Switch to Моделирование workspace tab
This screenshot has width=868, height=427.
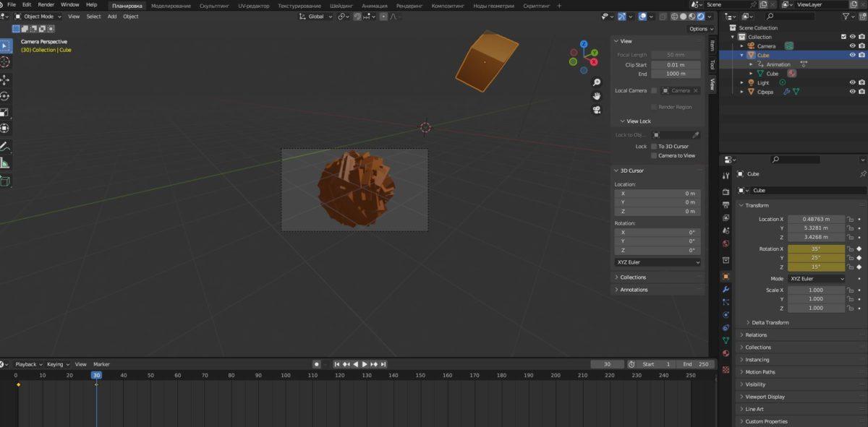[171, 6]
